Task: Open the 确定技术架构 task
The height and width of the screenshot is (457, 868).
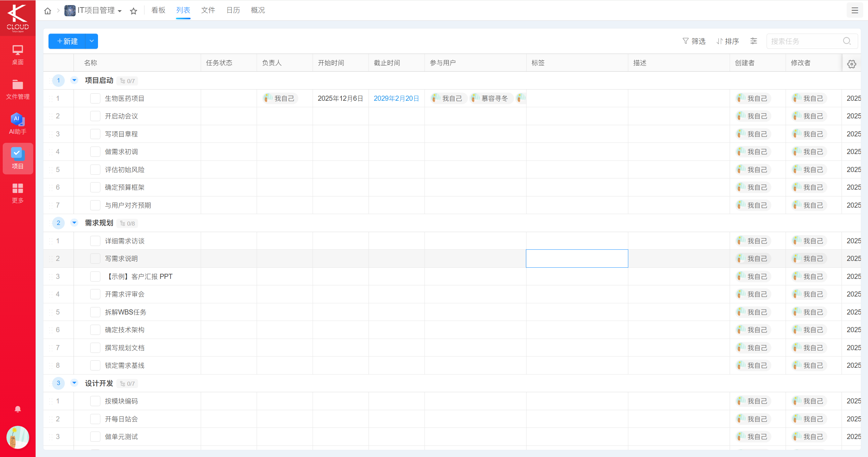Action: [125, 330]
